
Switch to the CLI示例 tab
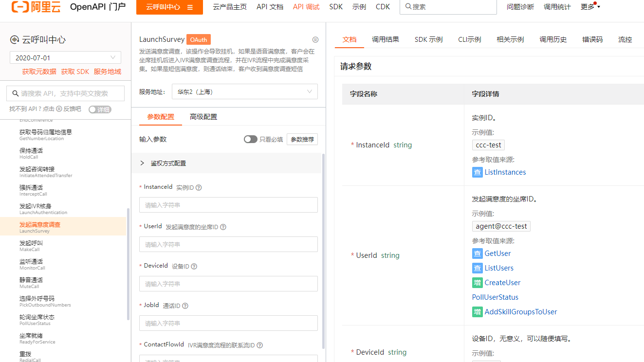470,39
